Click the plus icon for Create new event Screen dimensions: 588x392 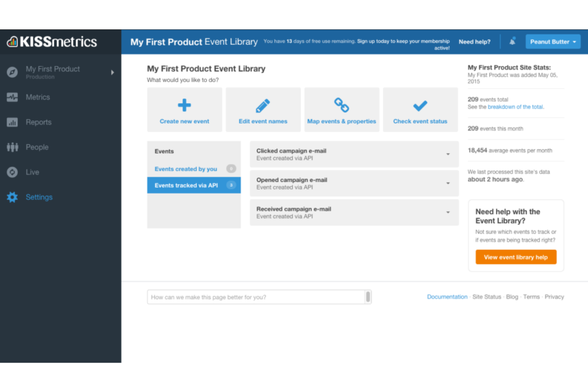184,105
